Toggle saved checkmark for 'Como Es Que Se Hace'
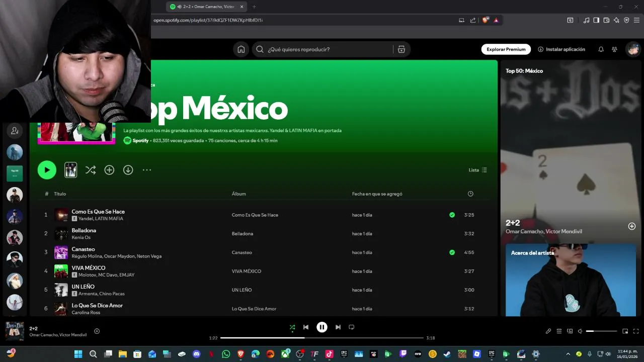The width and height of the screenshot is (644, 362). (x=452, y=215)
